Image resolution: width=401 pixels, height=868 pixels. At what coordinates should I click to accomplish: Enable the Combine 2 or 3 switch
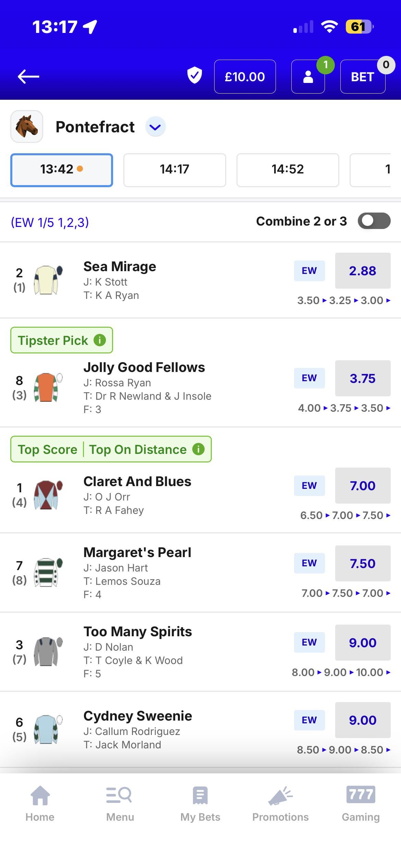click(374, 221)
